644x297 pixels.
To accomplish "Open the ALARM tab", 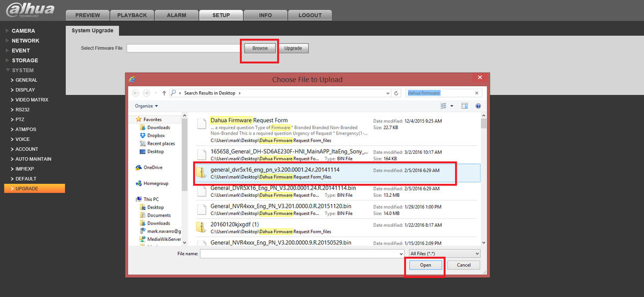I will [175, 15].
